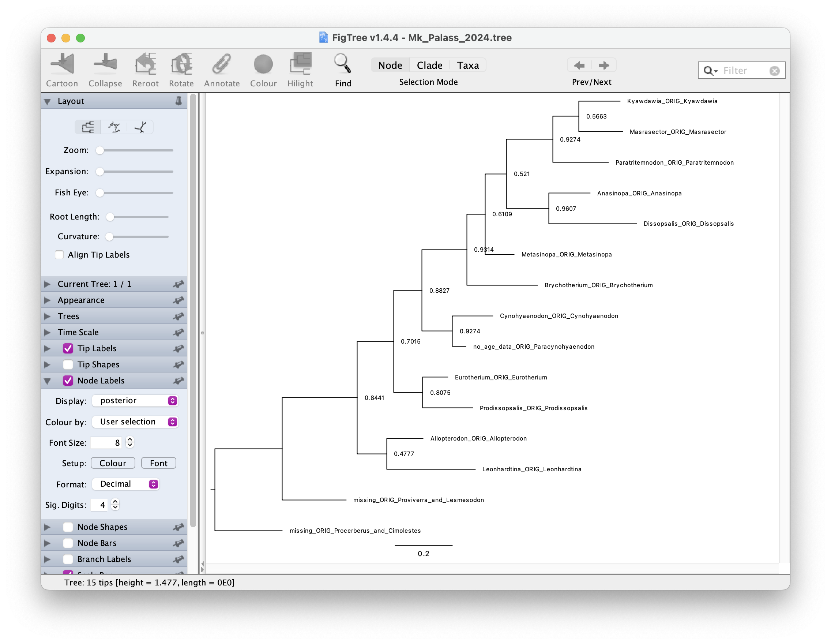This screenshot has height=644, width=831.
Task: Open the Find magnifying glass
Action: (342, 64)
